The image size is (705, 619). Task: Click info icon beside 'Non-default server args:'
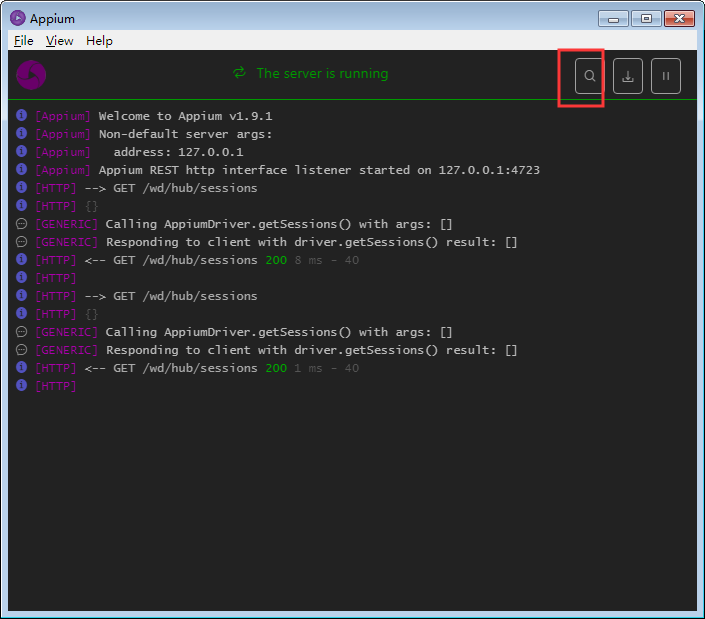tap(21, 134)
